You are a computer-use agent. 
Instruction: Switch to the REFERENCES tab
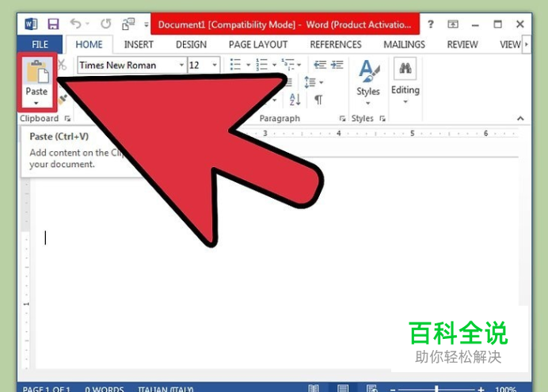click(336, 44)
